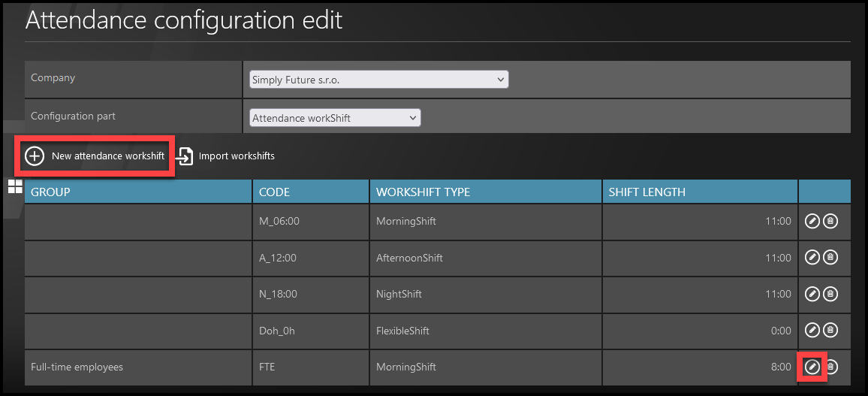Open the Company dropdown
Viewport: 868px width, 396px height.
tap(379, 80)
